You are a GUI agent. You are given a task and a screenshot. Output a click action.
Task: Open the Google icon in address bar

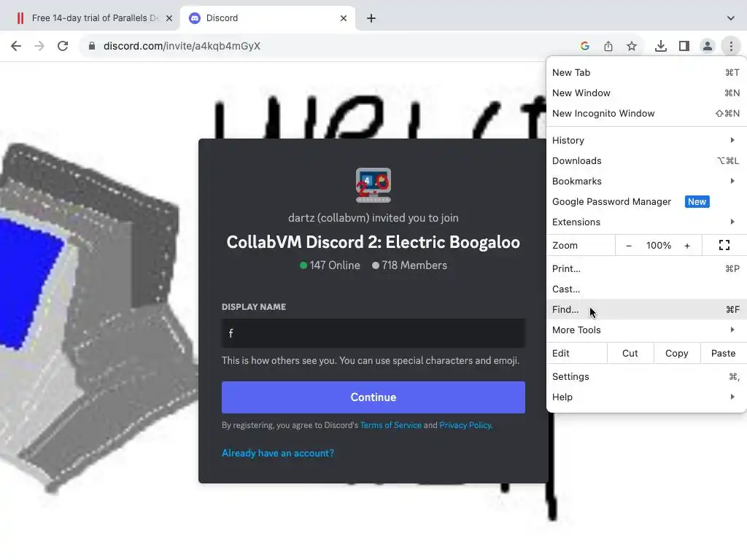[585, 46]
